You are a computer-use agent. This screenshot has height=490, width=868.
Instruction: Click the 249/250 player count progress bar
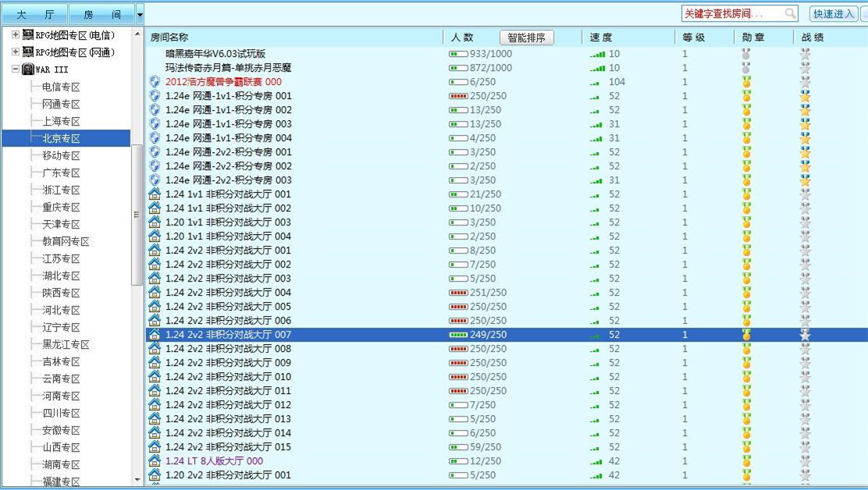[x=460, y=335]
